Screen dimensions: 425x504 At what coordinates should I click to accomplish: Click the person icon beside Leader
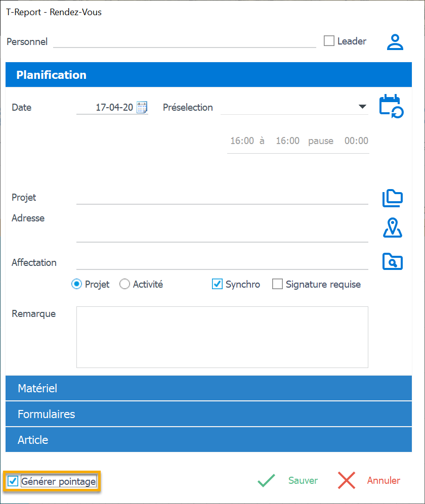pyautogui.click(x=395, y=42)
